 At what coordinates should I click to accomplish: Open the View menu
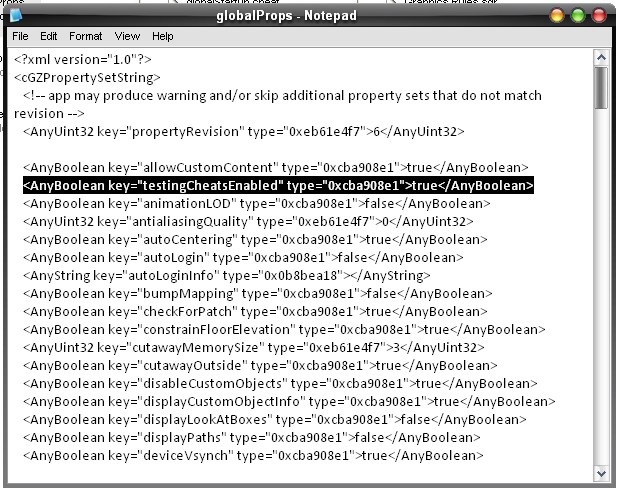[127, 36]
